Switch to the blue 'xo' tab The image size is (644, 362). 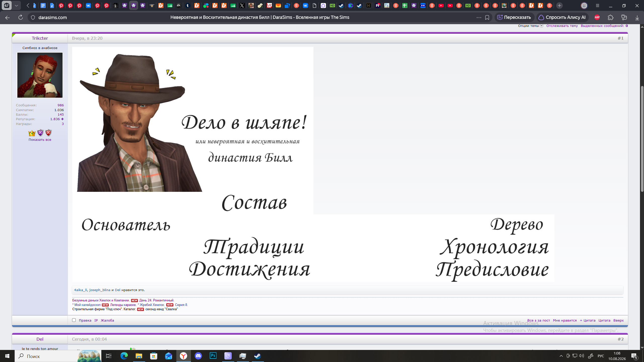[423, 6]
